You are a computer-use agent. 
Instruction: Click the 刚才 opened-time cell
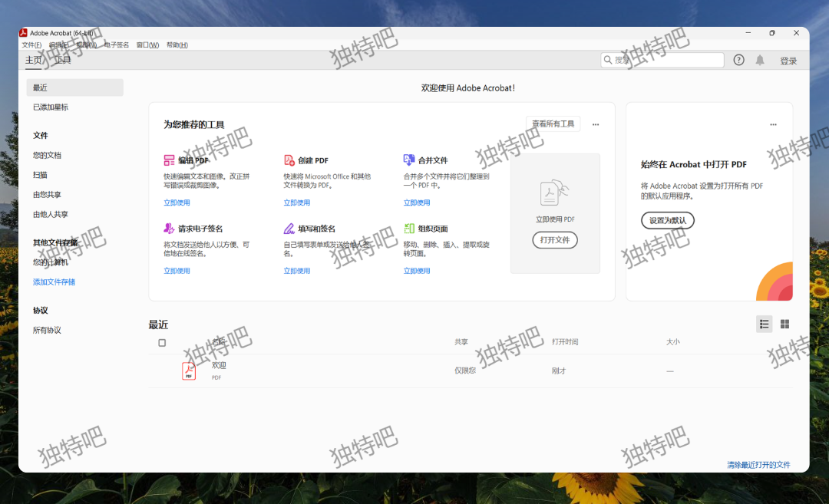coord(558,371)
